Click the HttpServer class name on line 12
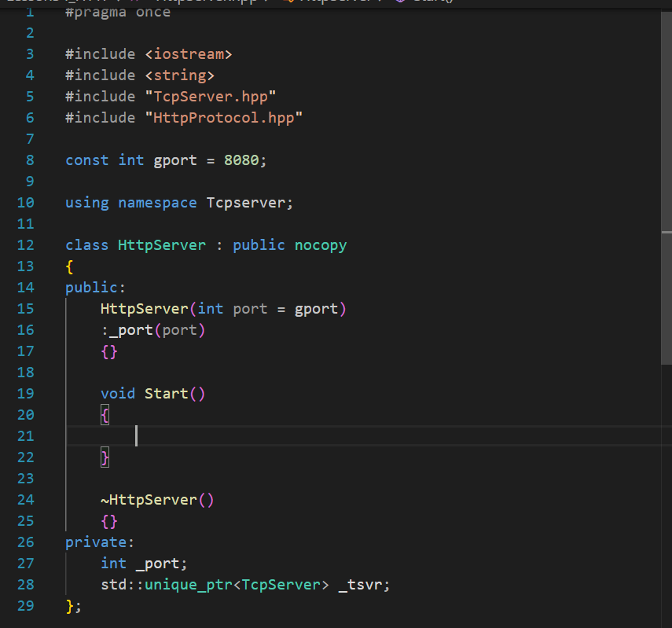This screenshot has height=628, width=672. [x=162, y=245]
